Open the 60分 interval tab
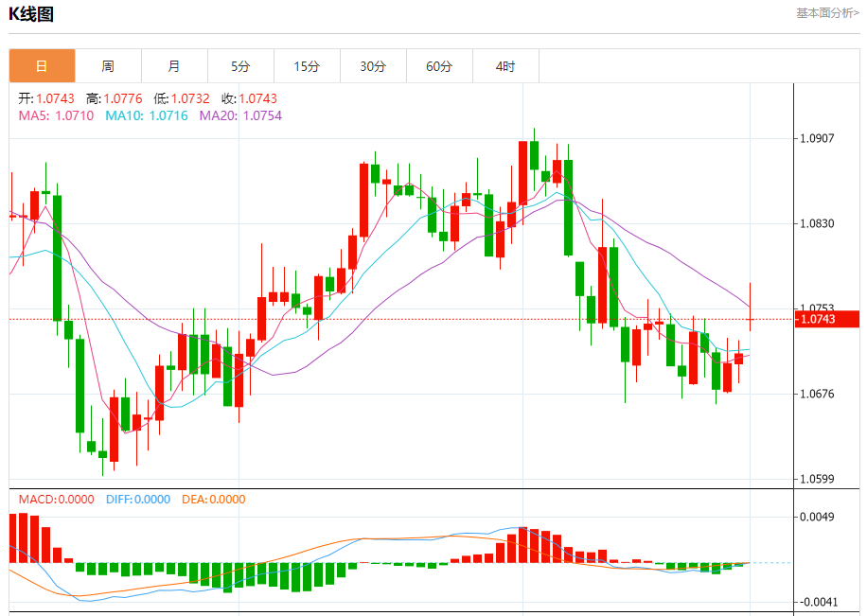The image size is (867, 616). click(x=439, y=66)
